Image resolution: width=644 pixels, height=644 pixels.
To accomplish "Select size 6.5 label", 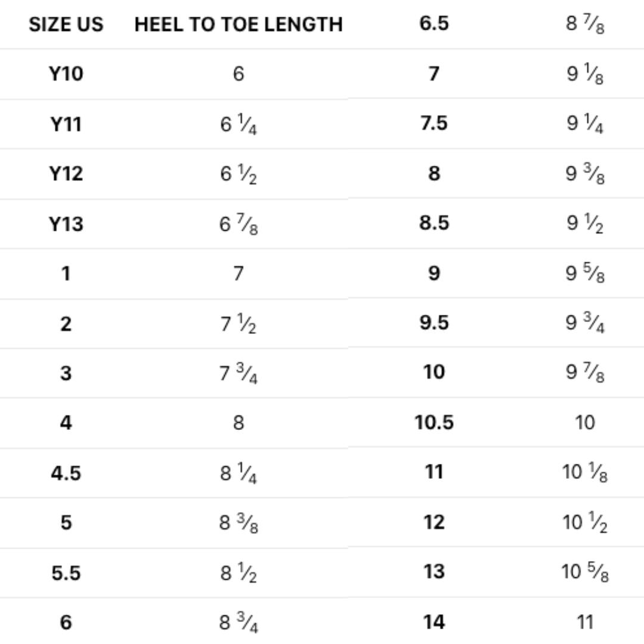I will (x=434, y=24).
